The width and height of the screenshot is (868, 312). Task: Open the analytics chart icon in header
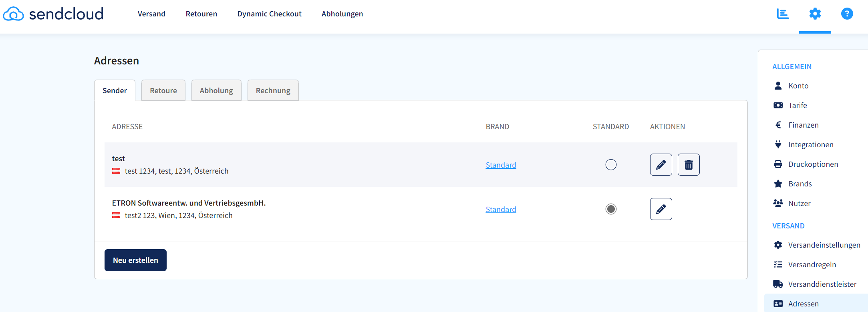click(782, 14)
